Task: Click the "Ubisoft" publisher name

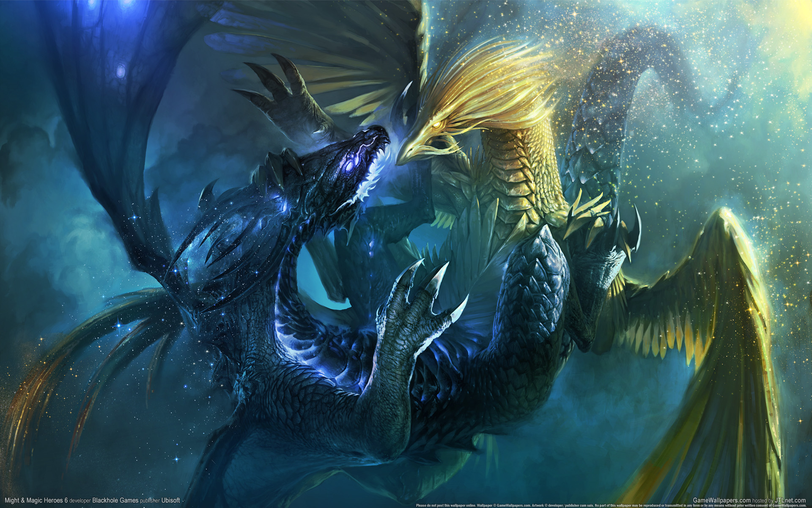Action: coord(170,500)
